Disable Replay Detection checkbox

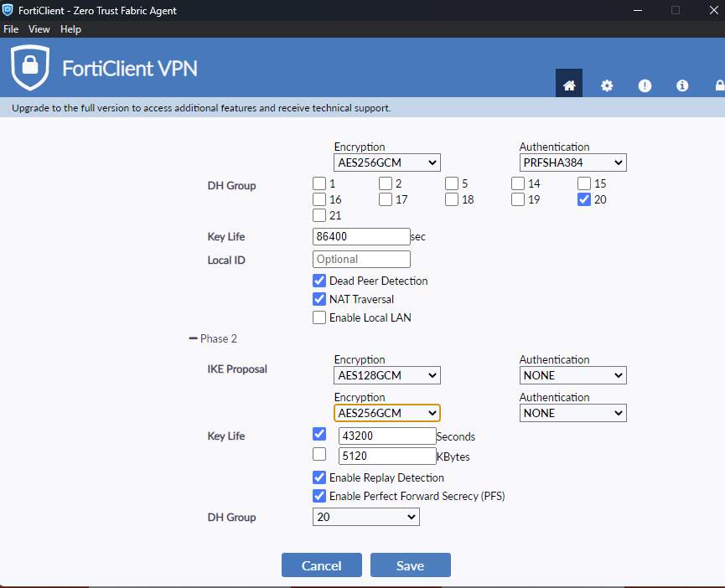coord(319,477)
